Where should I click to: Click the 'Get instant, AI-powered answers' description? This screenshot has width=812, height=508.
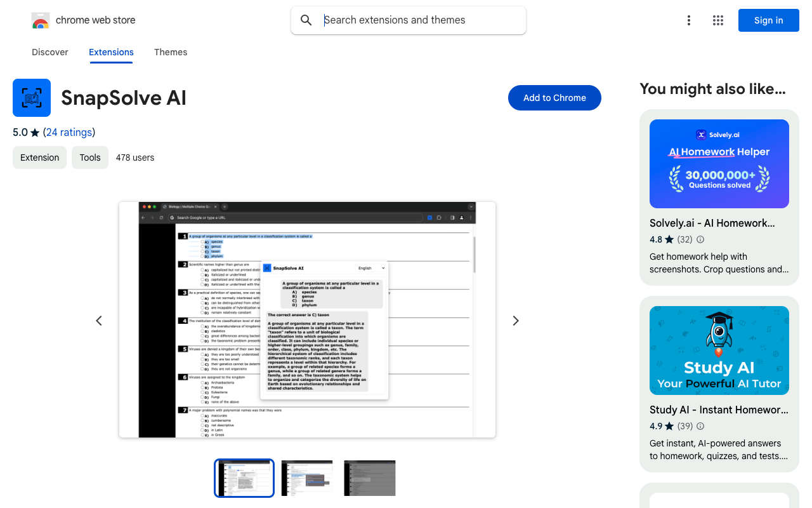coord(719,450)
